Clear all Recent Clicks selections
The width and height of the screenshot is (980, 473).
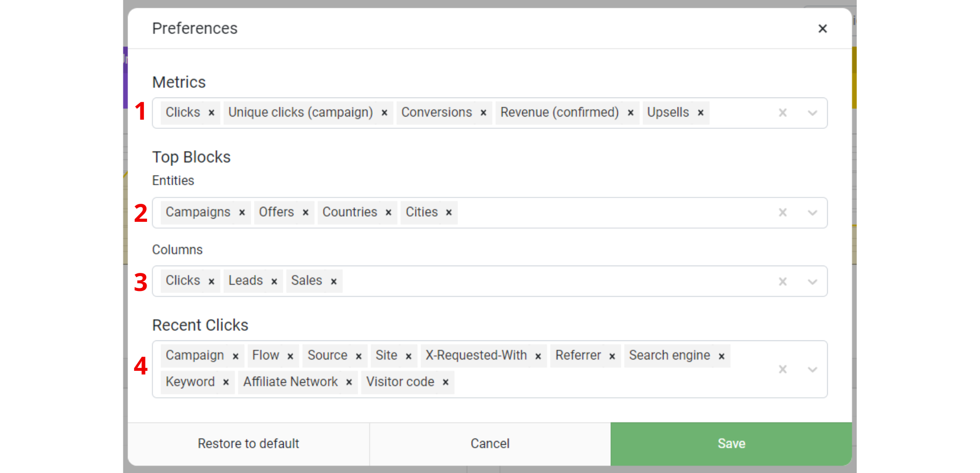[783, 369]
